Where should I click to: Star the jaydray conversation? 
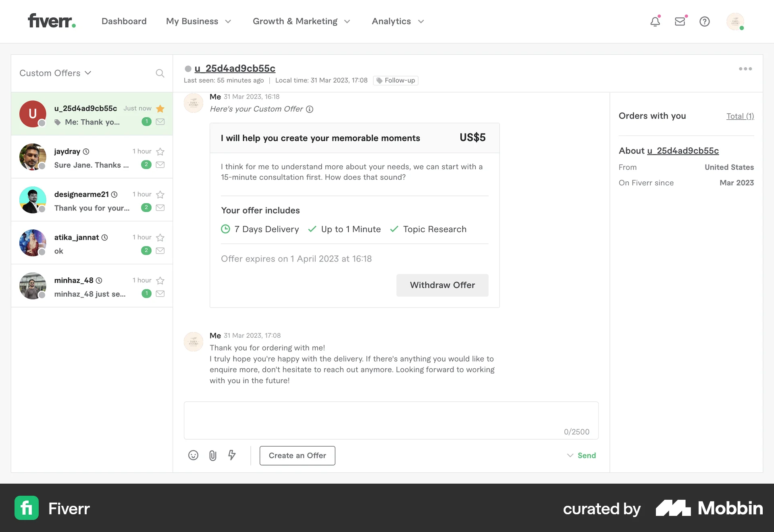tap(160, 152)
